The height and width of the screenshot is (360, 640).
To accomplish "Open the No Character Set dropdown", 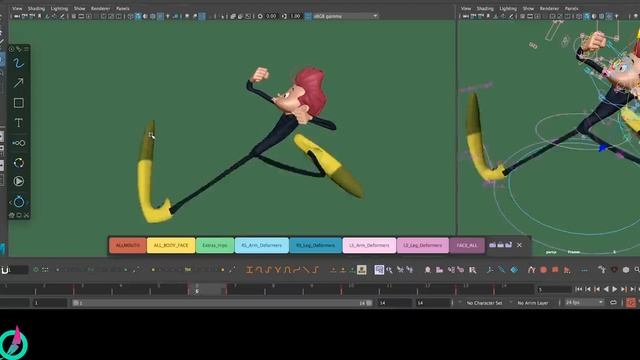I will pyautogui.click(x=484, y=303).
